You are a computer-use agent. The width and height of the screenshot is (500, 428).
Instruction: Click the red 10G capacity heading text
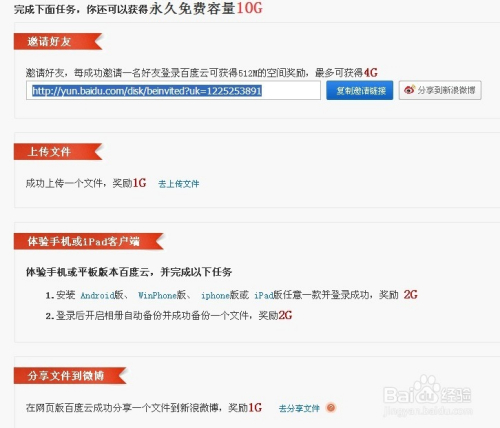tap(249, 8)
